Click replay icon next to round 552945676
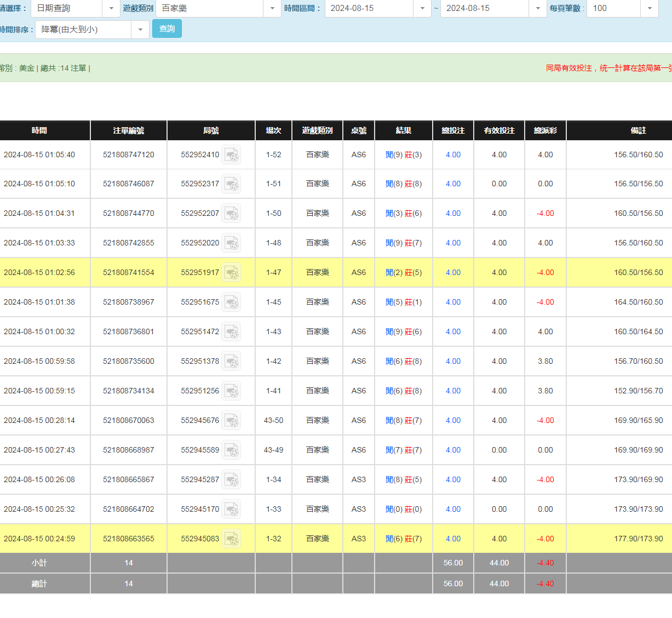Image resolution: width=672 pixels, height=618 pixels. coord(231,421)
